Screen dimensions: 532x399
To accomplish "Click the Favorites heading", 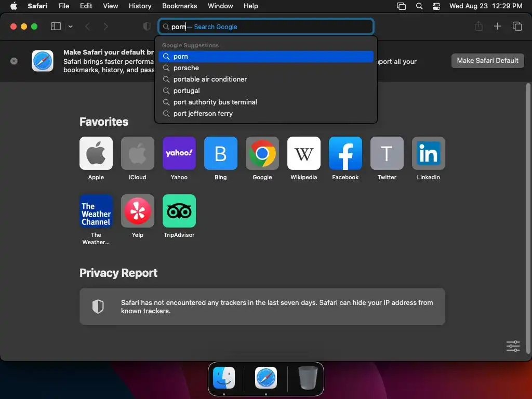I will pyautogui.click(x=104, y=122).
